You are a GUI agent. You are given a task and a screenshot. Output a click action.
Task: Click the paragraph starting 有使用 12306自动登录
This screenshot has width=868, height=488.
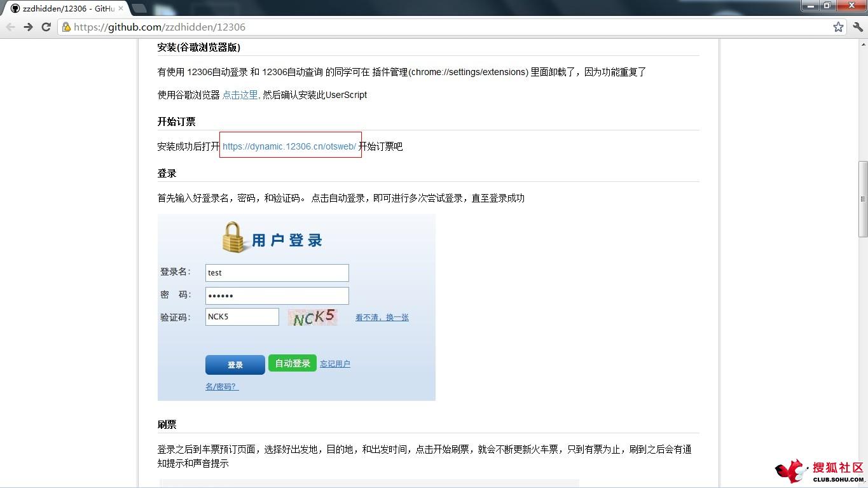tap(402, 72)
